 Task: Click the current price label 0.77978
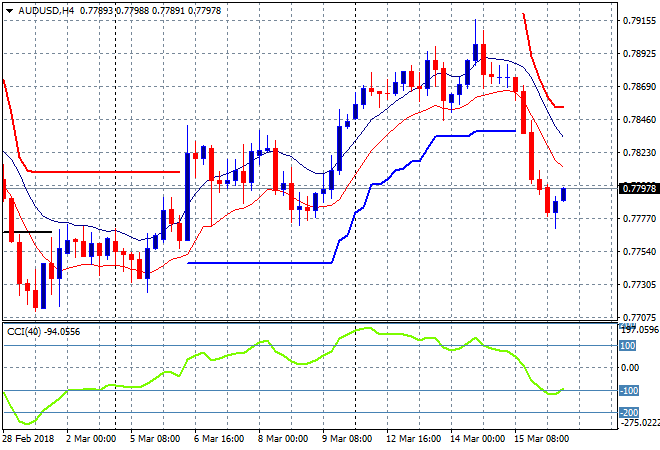(639, 188)
